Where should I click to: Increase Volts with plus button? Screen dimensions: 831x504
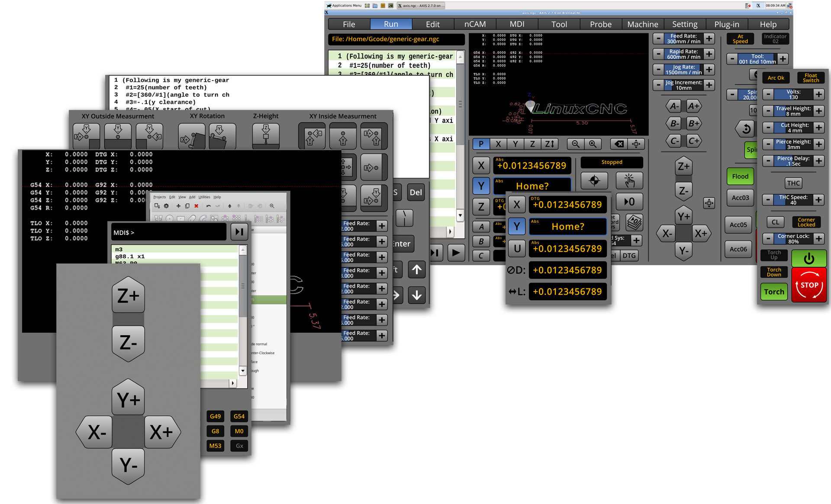pyautogui.click(x=818, y=94)
